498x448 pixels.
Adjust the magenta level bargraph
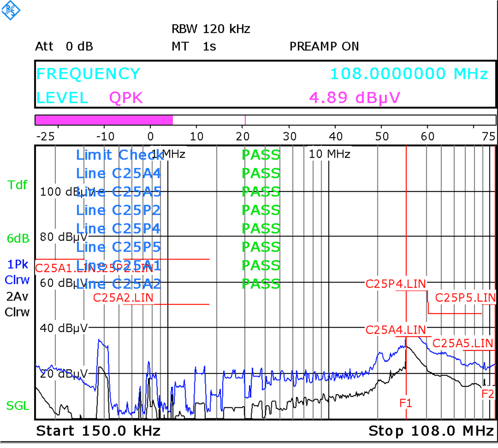coord(103,120)
